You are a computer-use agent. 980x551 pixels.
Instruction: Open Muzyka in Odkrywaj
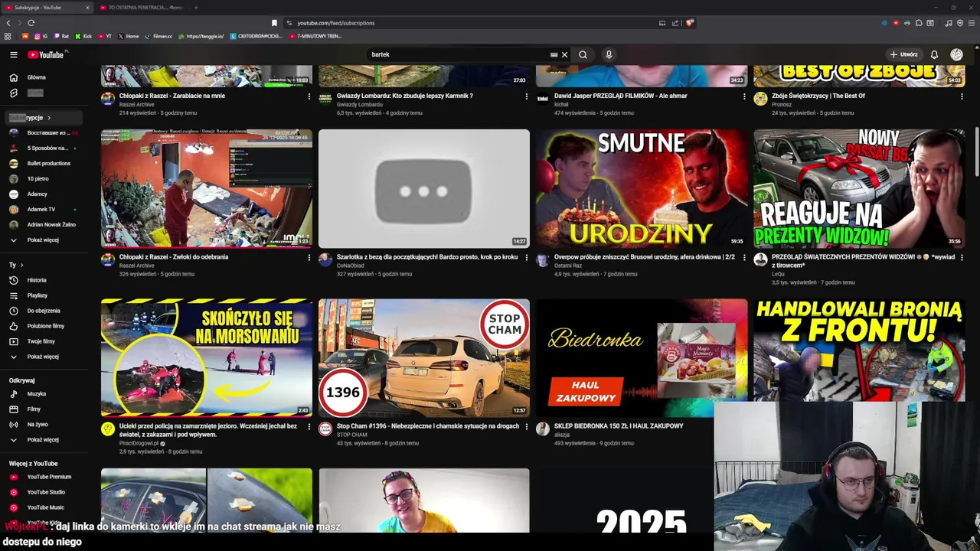point(44,393)
